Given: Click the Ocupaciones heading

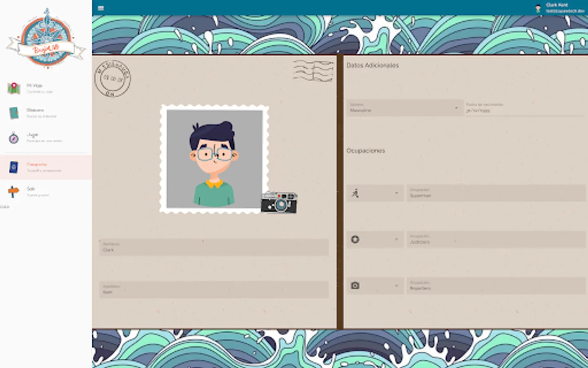Looking at the screenshot, I should (x=366, y=150).
